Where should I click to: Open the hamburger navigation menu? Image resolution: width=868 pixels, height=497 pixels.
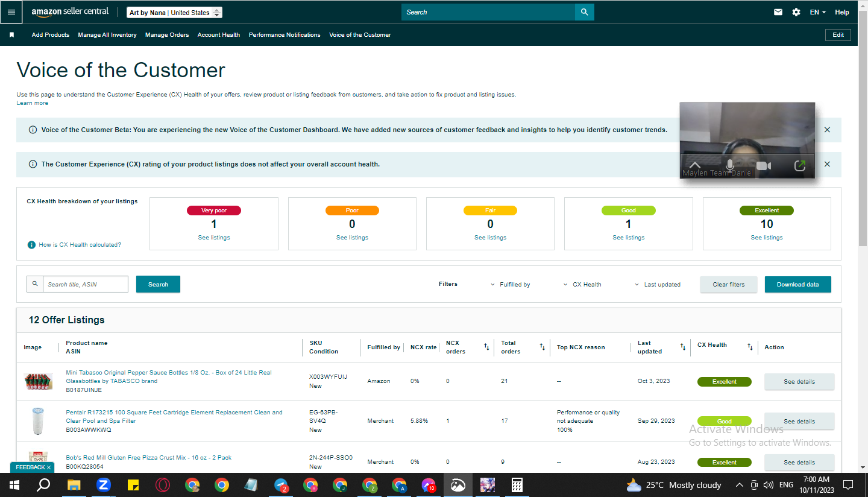point(11,12)
